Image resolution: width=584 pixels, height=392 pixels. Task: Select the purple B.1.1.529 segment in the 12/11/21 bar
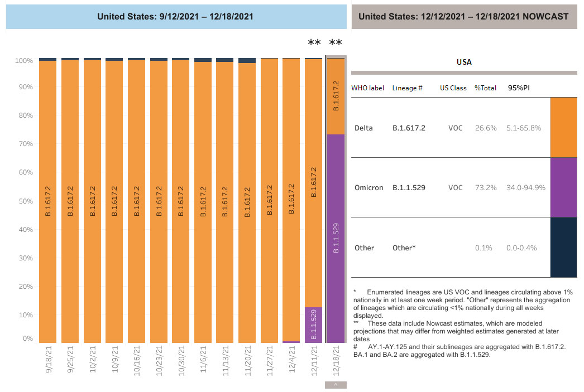tap(313, 325)
